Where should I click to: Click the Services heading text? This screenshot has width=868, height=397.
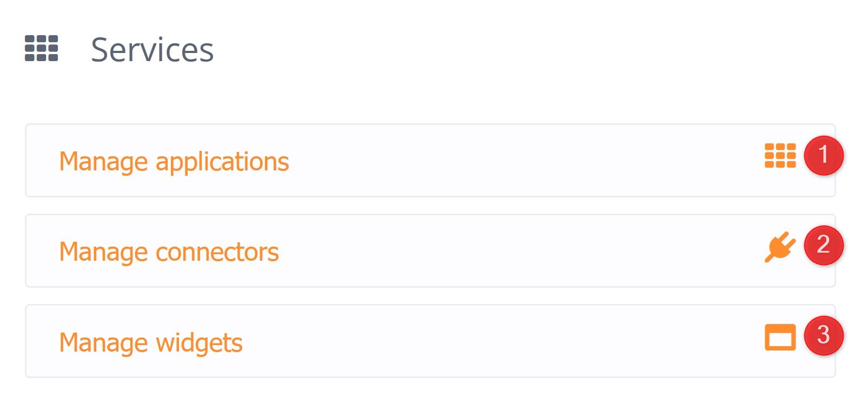[x=153, y=50]
